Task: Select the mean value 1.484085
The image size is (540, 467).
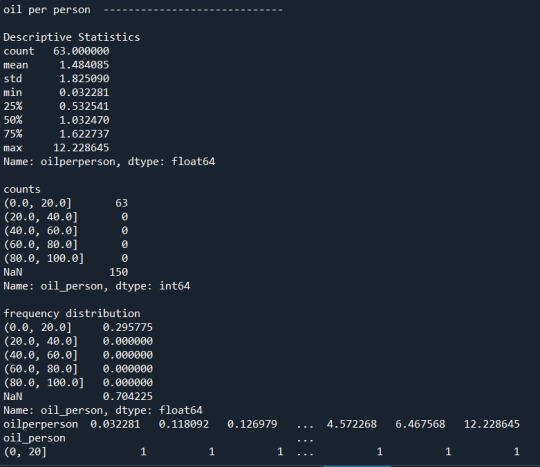Action: point(84,65)
